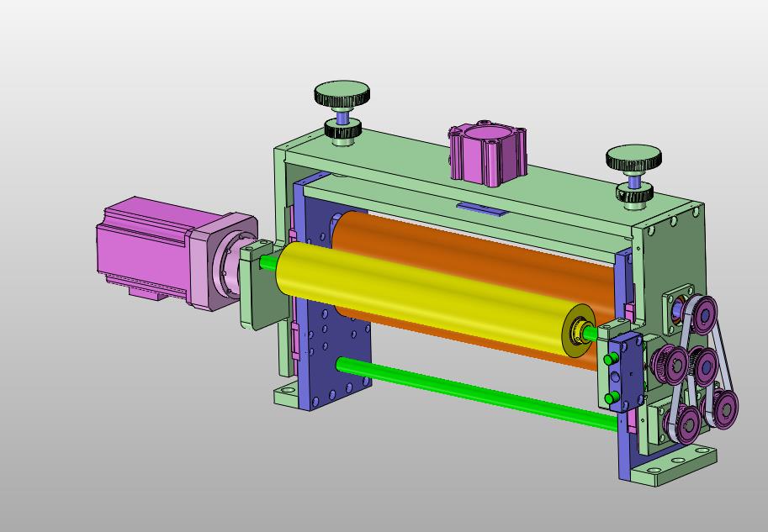Select the yellow roller's right end cap

coord(579,331)
